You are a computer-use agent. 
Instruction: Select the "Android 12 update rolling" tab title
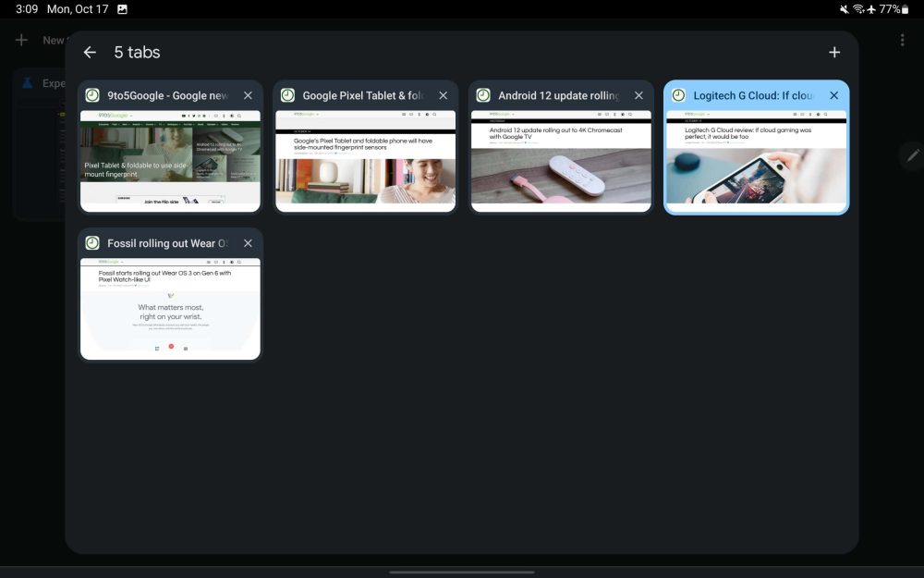(x=558, y=95)
